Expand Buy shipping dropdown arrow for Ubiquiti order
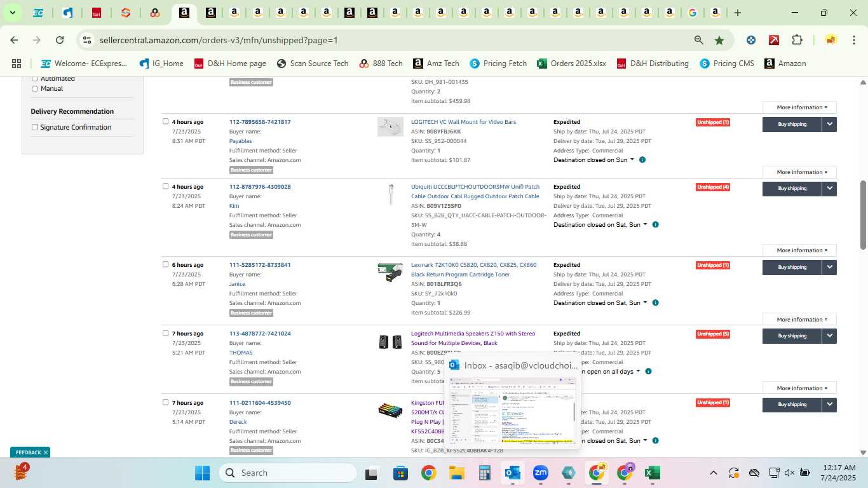The width and height of the screenshot is (868, 488). click(829, 189)
